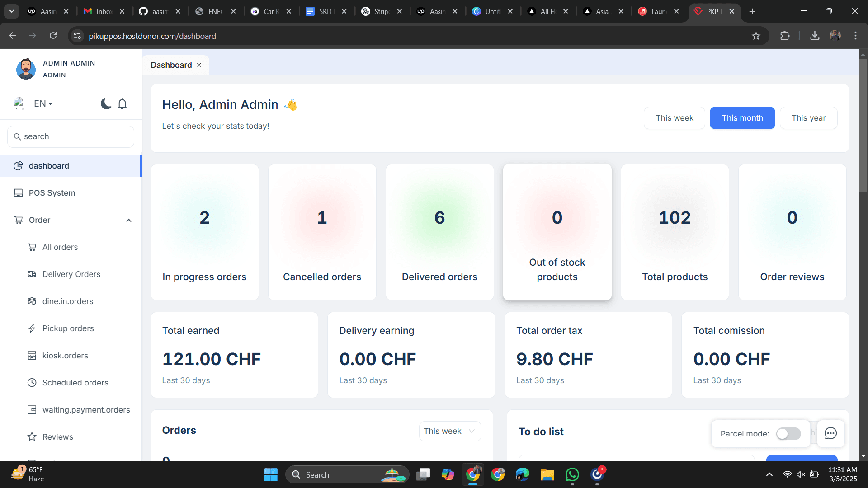Click the Total earned 121.00 CHF value
The width and height of the screenshot is (868, 488).
click(212, 359)
